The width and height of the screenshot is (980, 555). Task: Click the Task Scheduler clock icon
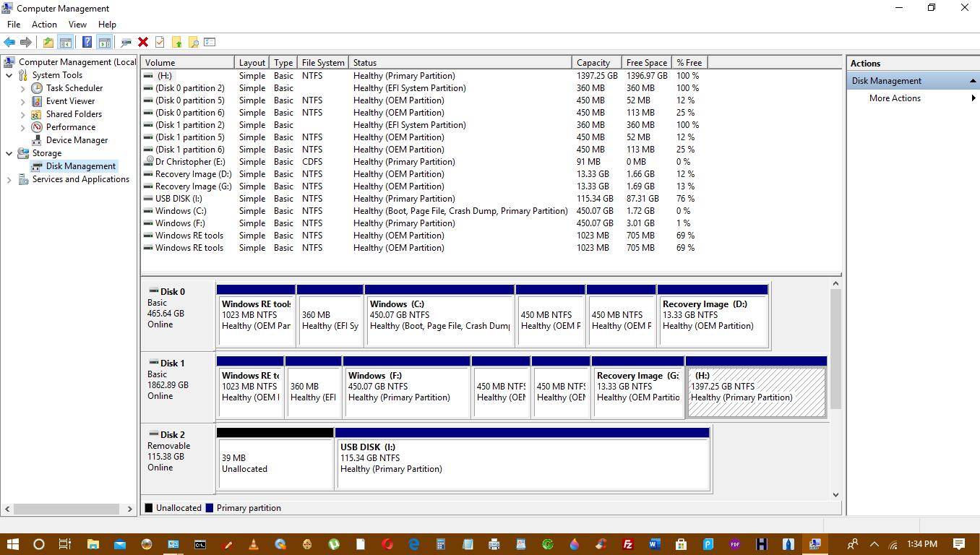point(37,88)
